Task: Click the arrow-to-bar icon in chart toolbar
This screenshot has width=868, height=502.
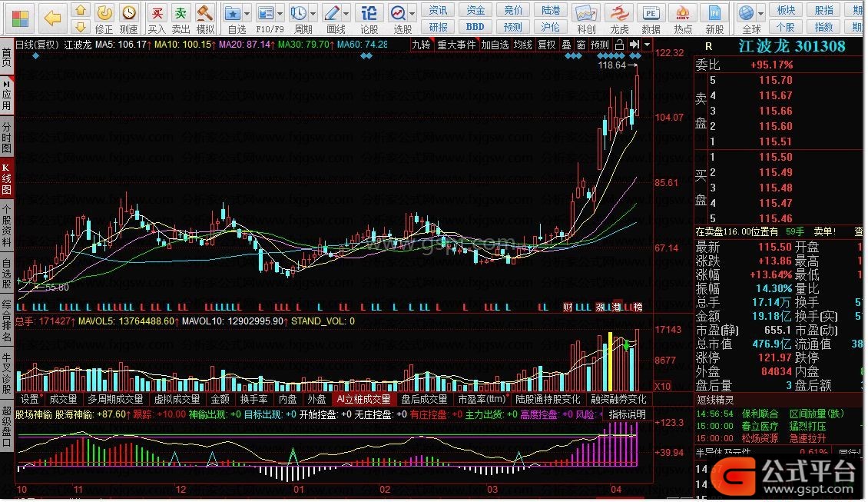Action: (634, 45)
